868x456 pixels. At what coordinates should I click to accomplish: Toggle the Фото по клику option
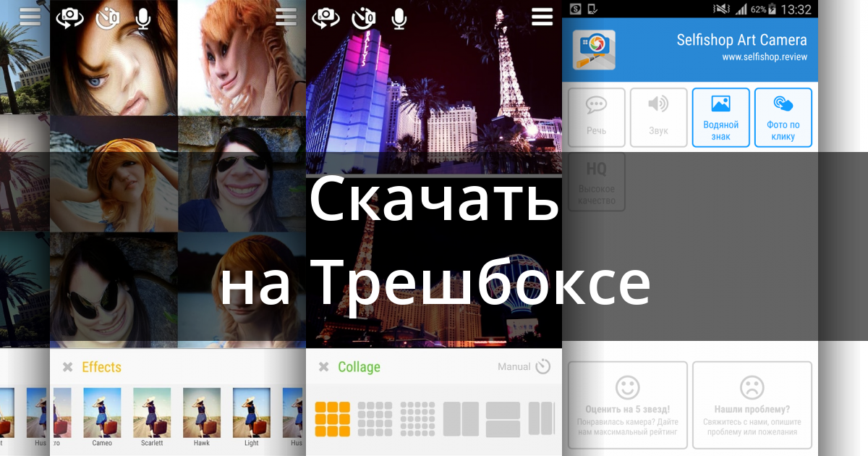(783, 117)
